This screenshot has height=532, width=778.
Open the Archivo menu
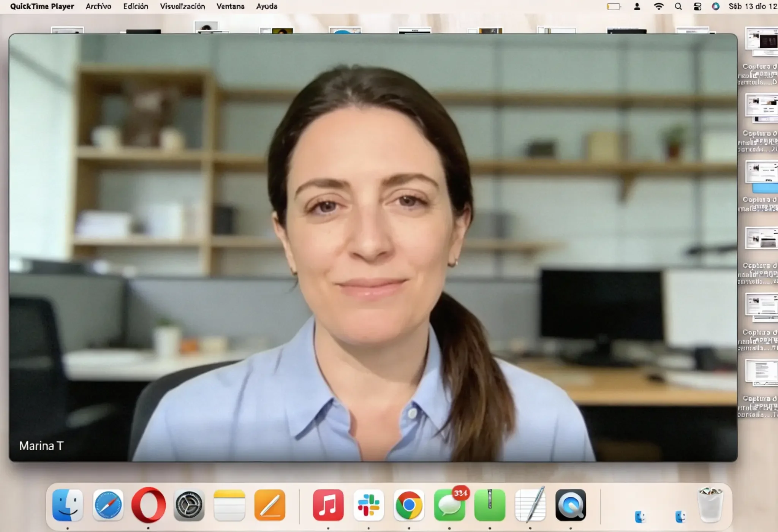(x=98, y=6)
